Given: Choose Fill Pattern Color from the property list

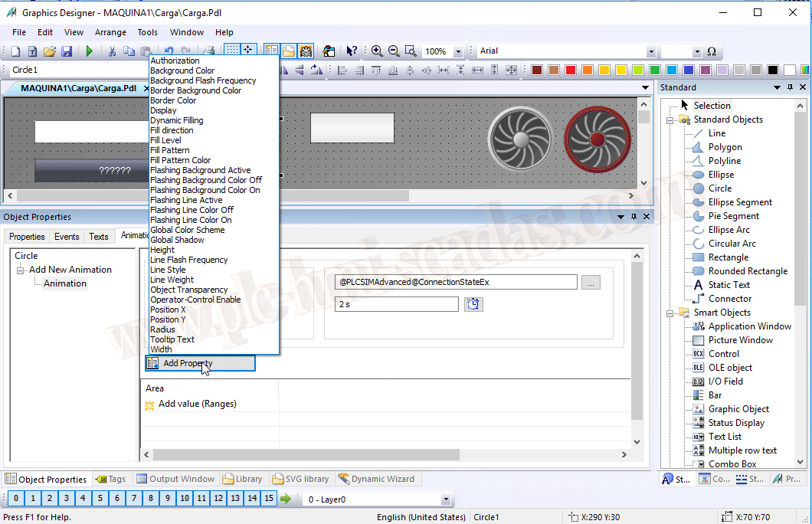Looking at the screenshot, I should click(x=180, y=160).
